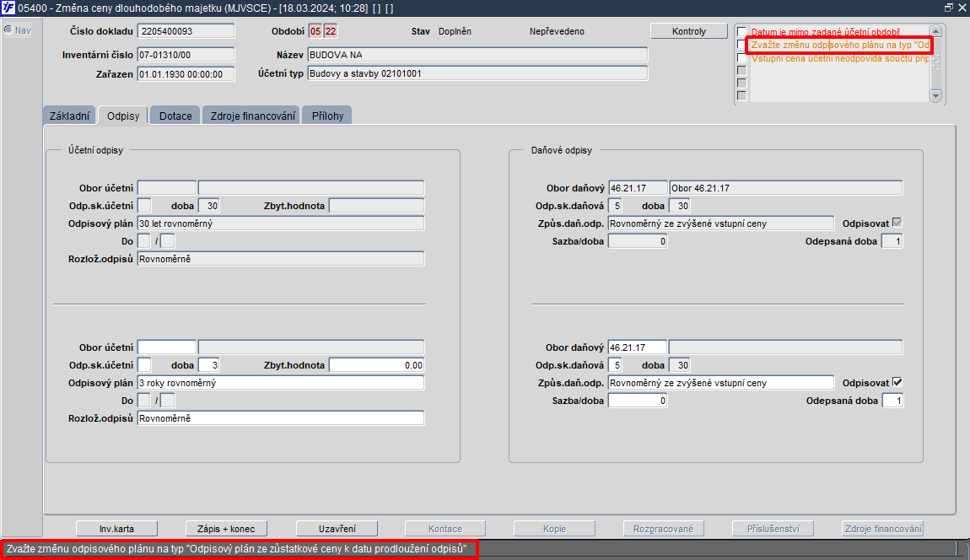The height and width of the screenshot is (560, 970).
Task: Click lower Sazba/doba field showing 0
Action: 637,401
